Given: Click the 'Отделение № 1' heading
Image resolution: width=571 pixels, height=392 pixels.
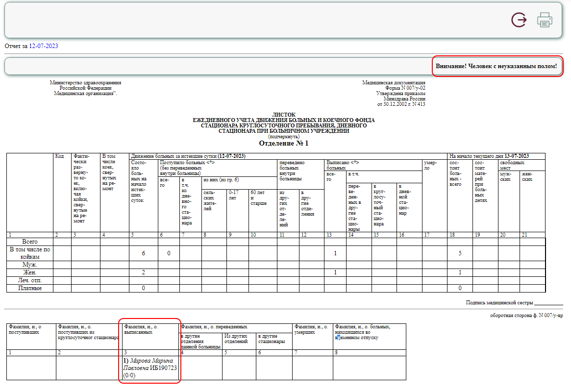Looking at the screenshot, I should [x=284, y=144].
